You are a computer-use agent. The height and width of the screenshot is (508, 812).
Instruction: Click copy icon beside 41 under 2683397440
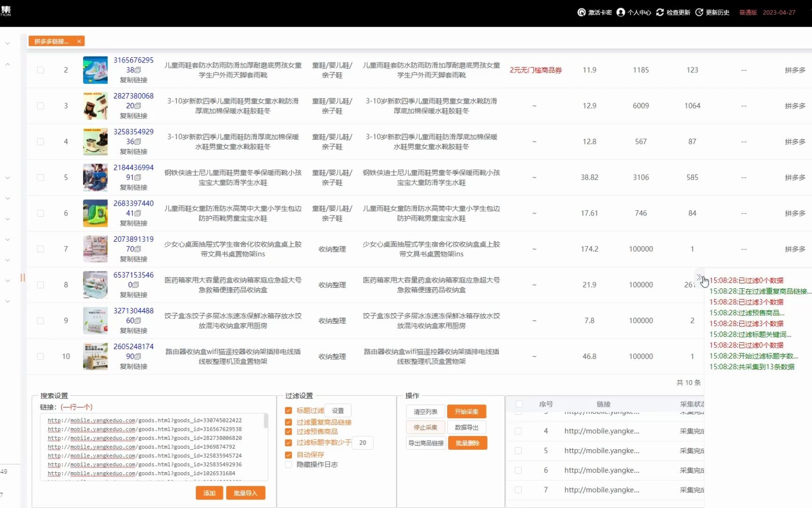138,213
